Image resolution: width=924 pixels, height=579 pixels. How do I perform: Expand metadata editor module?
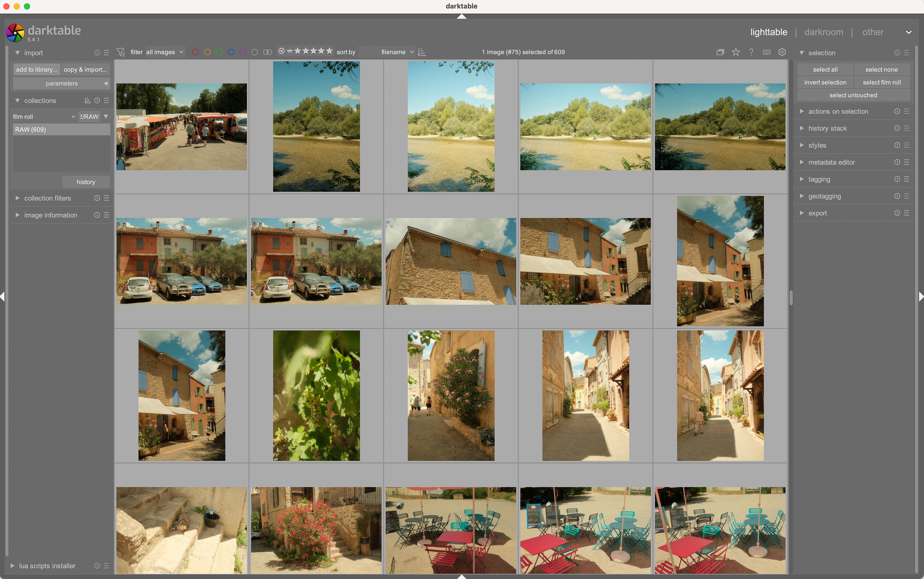801,162
